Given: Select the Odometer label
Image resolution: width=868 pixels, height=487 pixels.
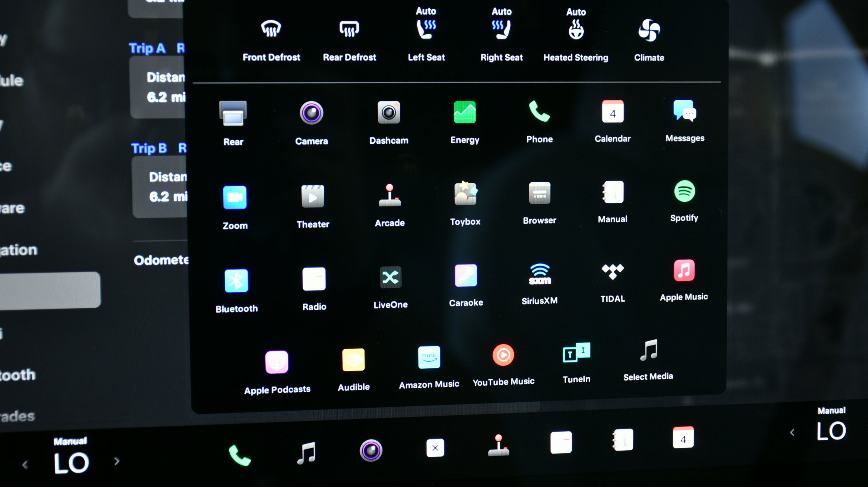Looking at the screenshot, I should [x=161, y=260].
